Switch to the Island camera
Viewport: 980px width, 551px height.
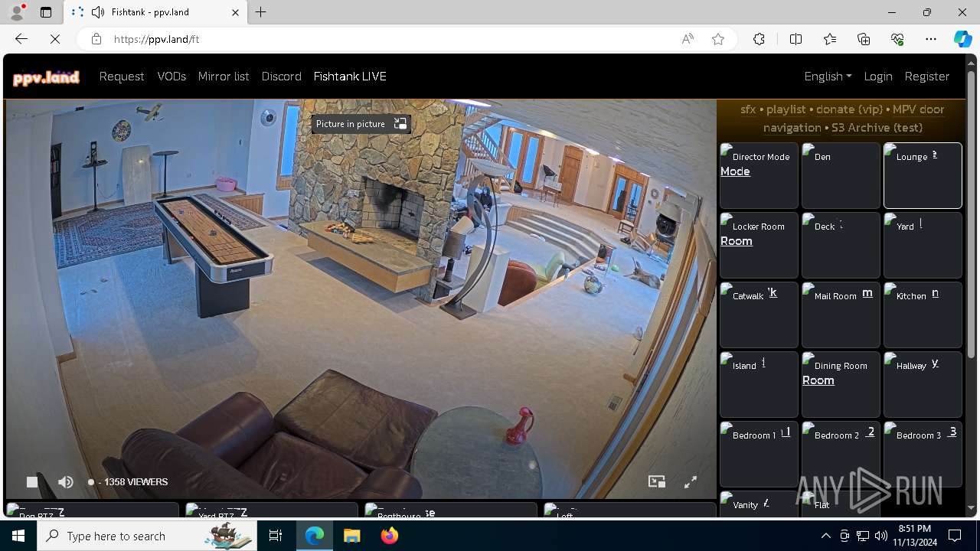pos(759,384)
